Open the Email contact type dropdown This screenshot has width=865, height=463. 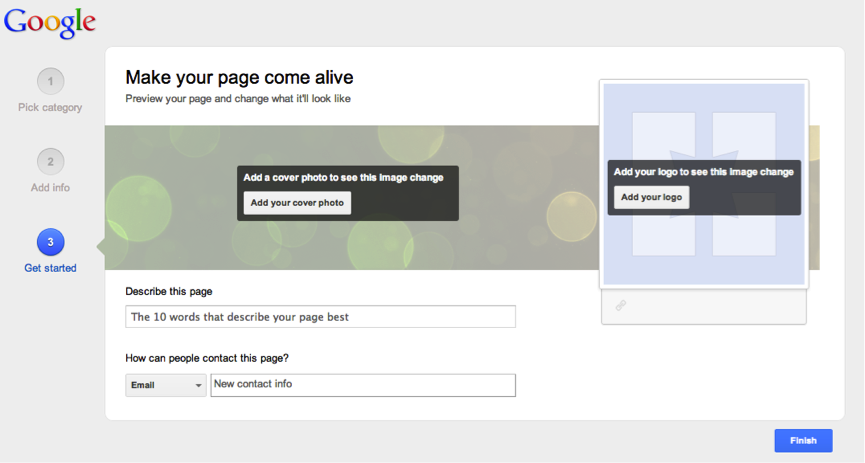pyautogui.click(x=165, y=385)
